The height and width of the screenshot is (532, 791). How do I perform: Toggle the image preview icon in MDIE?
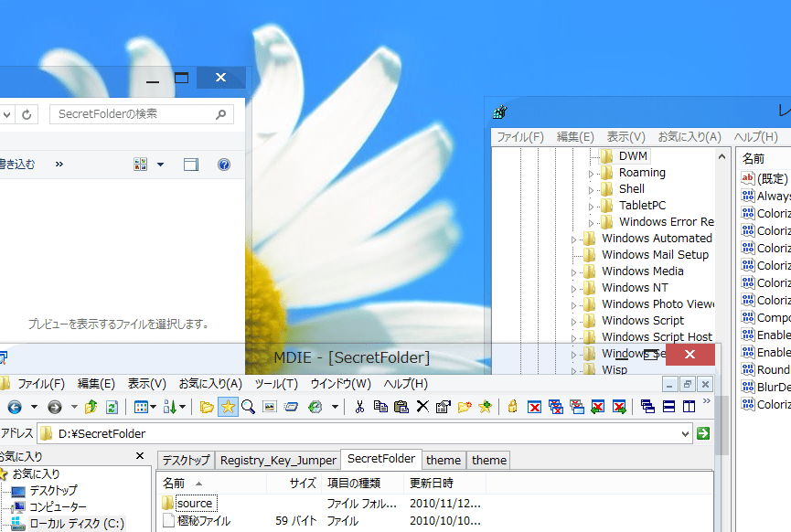(270, 407)
